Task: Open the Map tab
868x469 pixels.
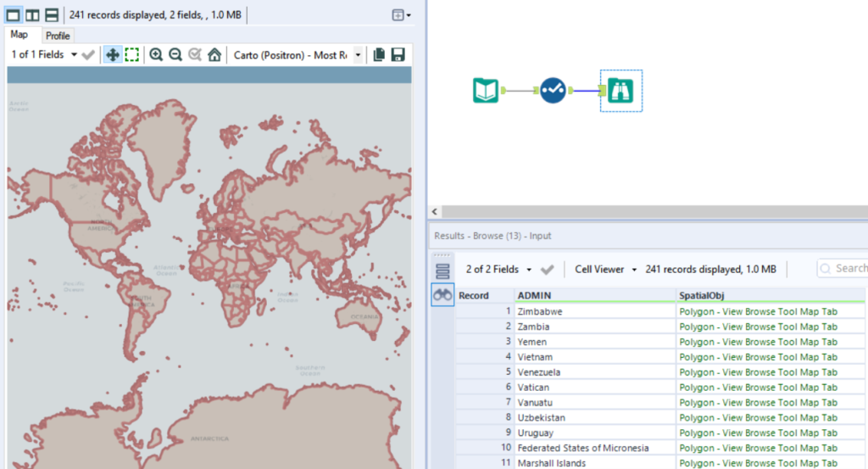Action: click(x=19, y=35)
